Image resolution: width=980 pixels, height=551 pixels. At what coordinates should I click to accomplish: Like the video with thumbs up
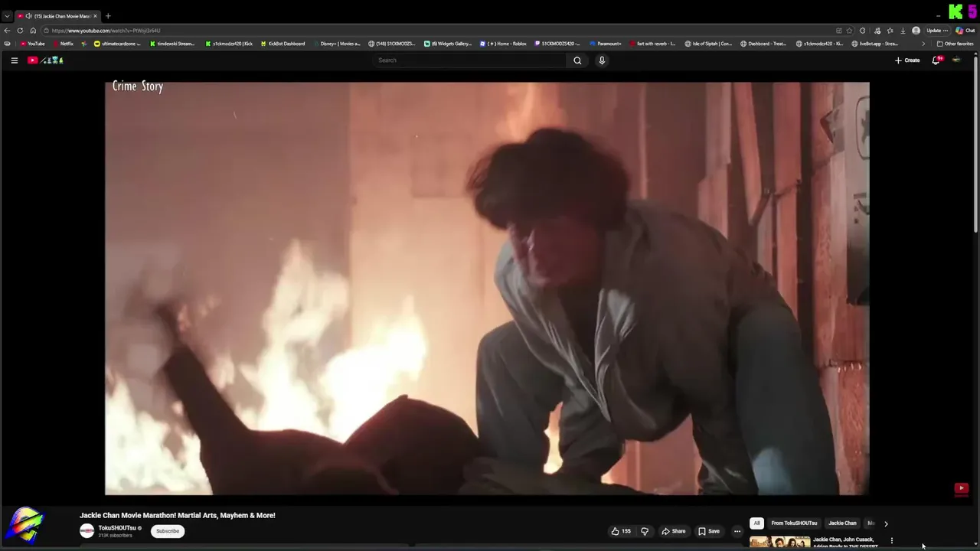point(621,531)
